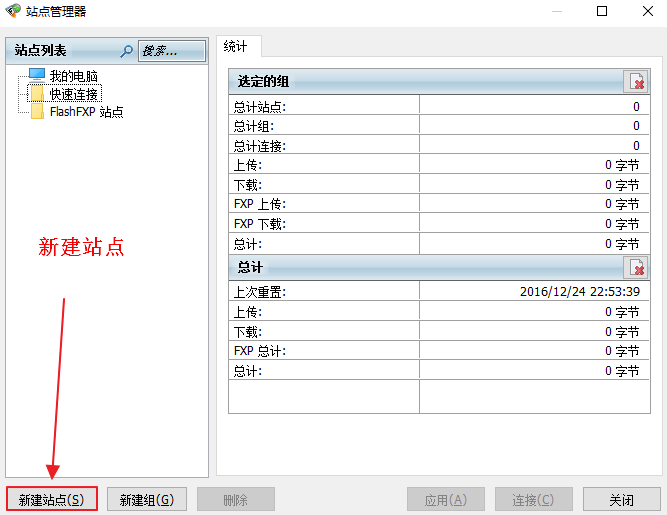This screenshot has width=667, height=515.
Task: Select the 上次重置 timestamp row
Action: click(x=434, y=292)
